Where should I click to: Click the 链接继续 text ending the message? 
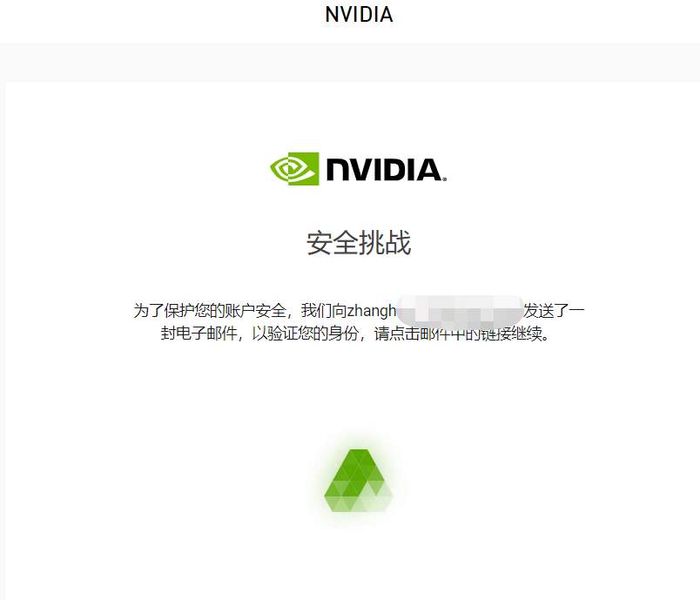pyautogui.click(x=512, y=333)
